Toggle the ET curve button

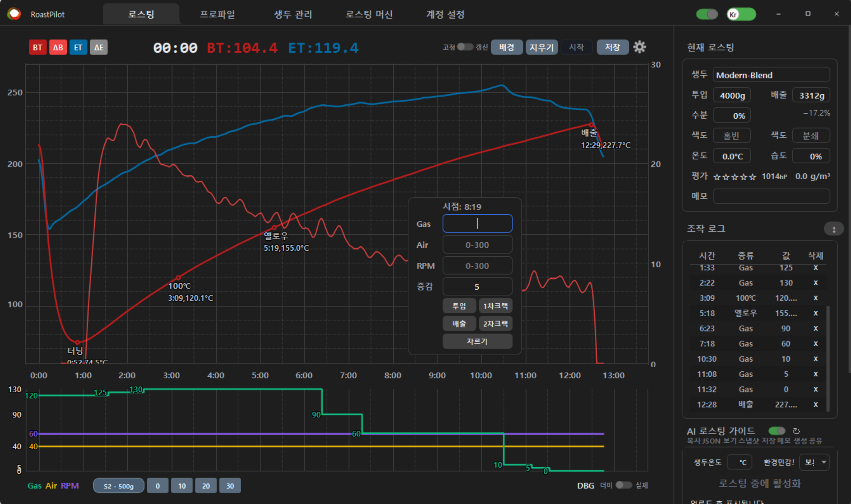coord(78,47)
